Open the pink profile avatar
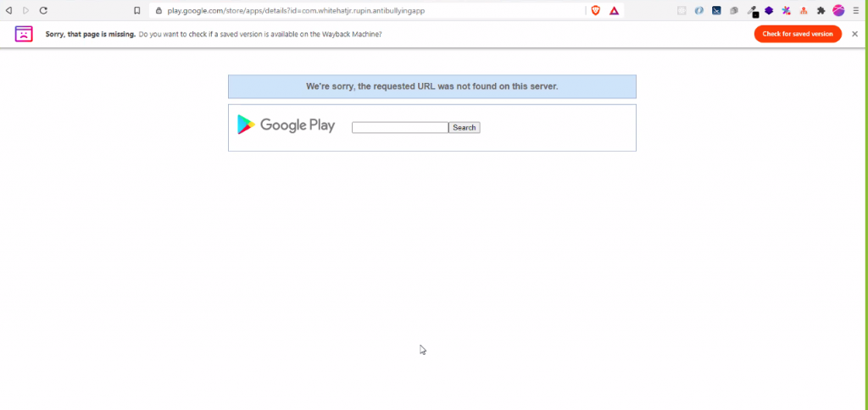The image size is (868, 410). 838,10
